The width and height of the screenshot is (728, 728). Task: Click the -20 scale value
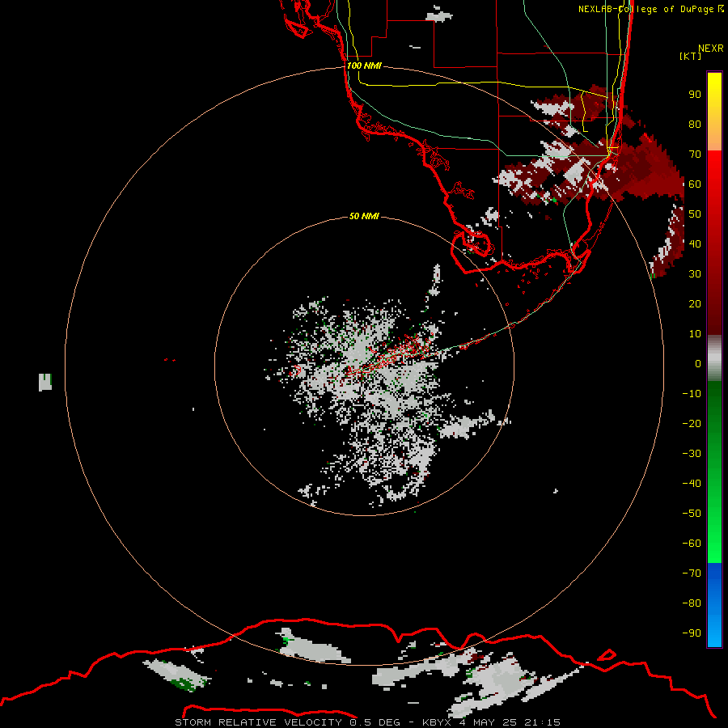[692, 423]
